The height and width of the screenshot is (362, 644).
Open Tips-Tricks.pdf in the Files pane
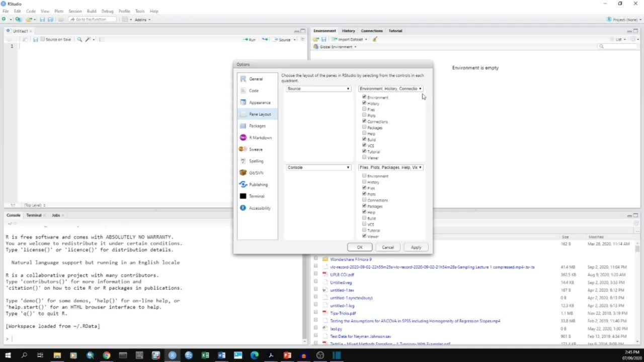point(343,313)
